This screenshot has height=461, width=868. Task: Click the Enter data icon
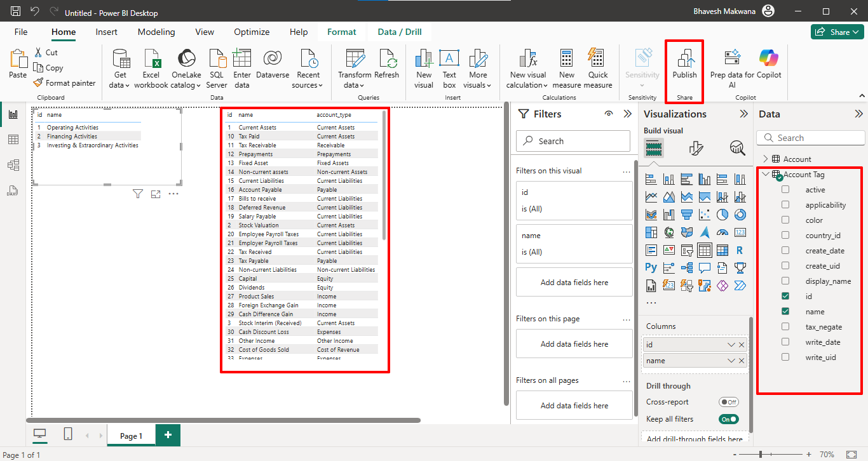[241, 58]
